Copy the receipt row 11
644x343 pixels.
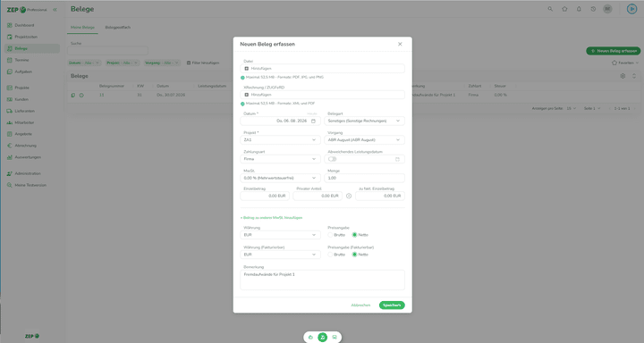pyautogui.click(x=73, y=96)
